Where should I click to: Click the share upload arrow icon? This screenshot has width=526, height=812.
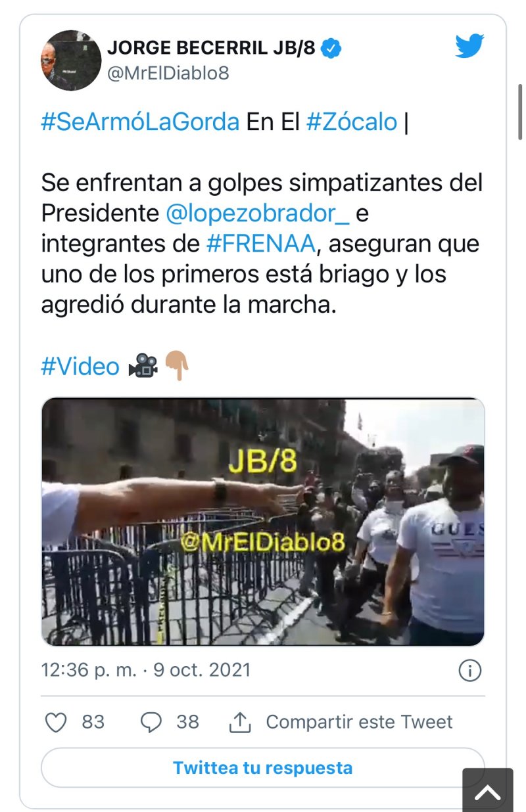pyautogui.click(x=241, y=723)
